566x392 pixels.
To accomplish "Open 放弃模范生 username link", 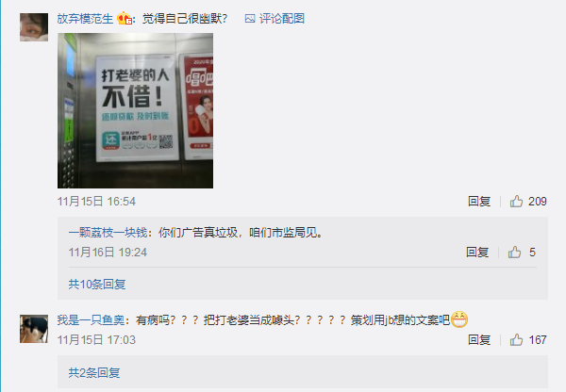I will pyautogui.click(x=85, y=19).
